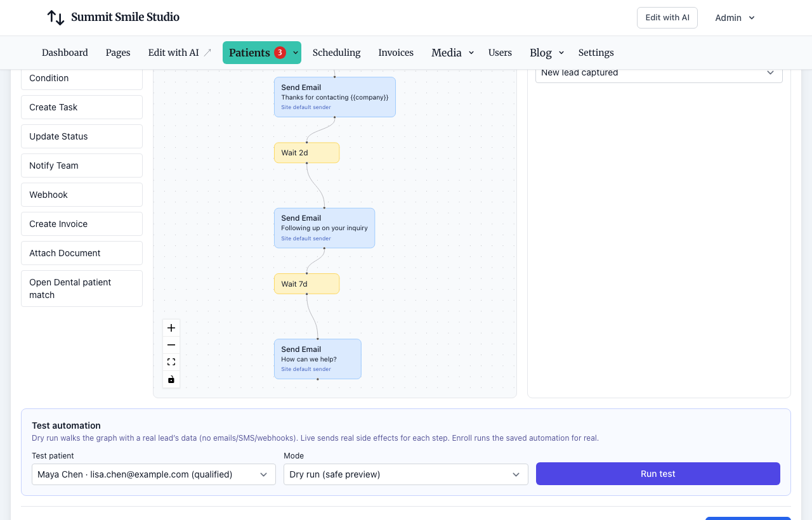
Task: Toggle the canvas interactivity lock
Action: [171, 379]
